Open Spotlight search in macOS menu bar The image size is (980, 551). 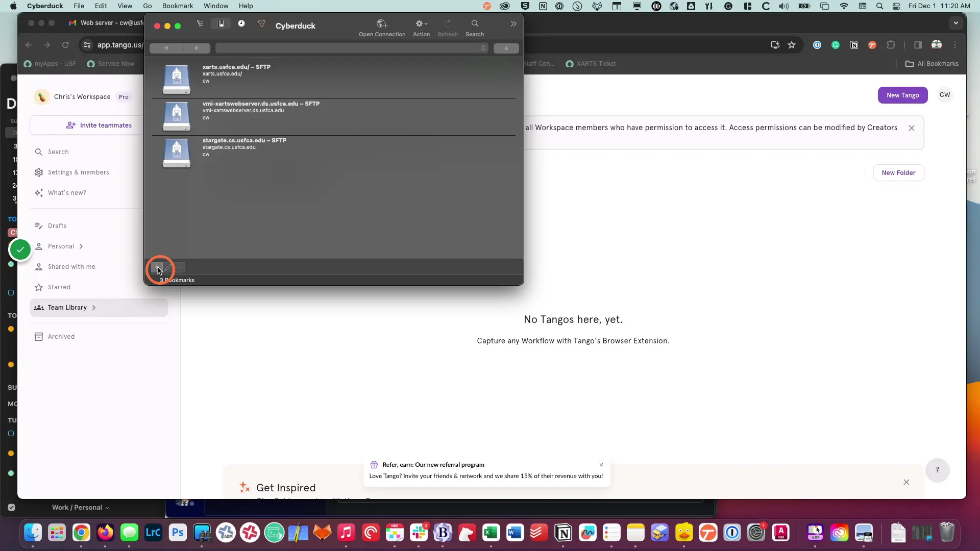coord(879,6)
